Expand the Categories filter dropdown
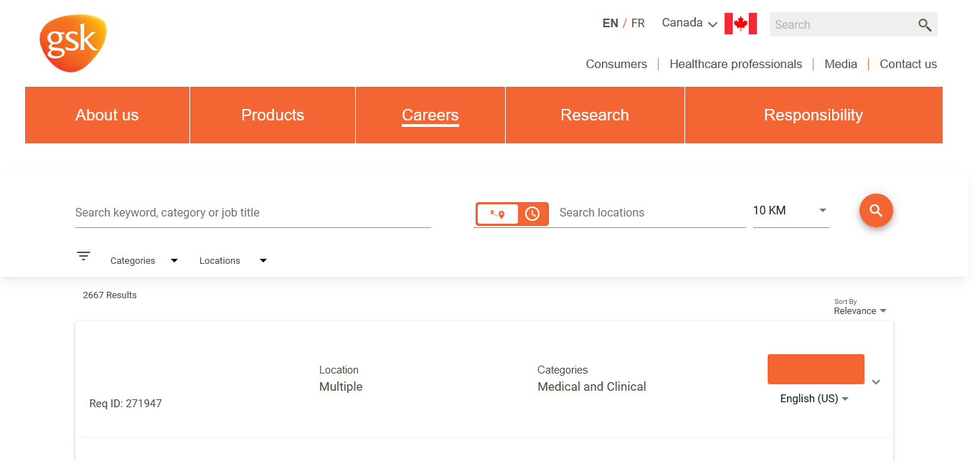Image resolution: width=980 pixels, height=461 pixels. tap(143, 261)
